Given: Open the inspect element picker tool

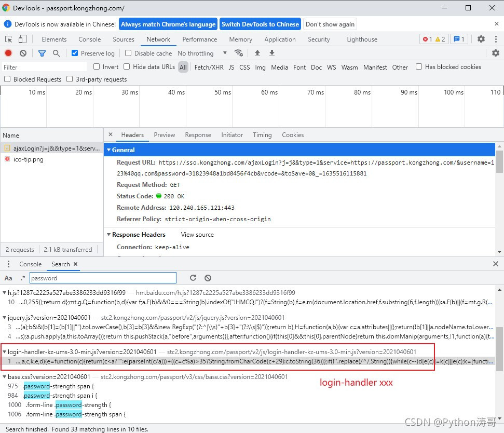Looking at the screenshot, I should (x=9, y=39).
